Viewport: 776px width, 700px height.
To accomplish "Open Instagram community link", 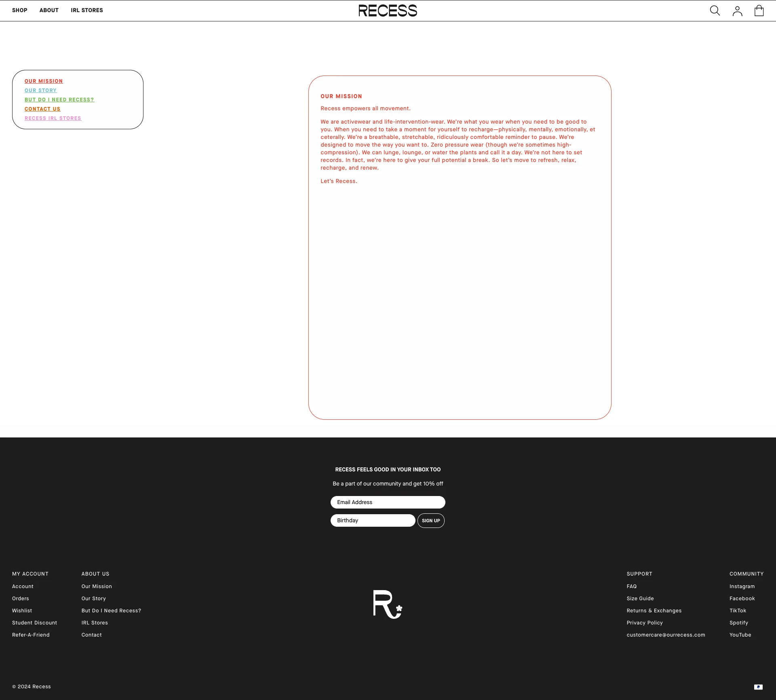I will pyautogui.click(x=742, y=586).
